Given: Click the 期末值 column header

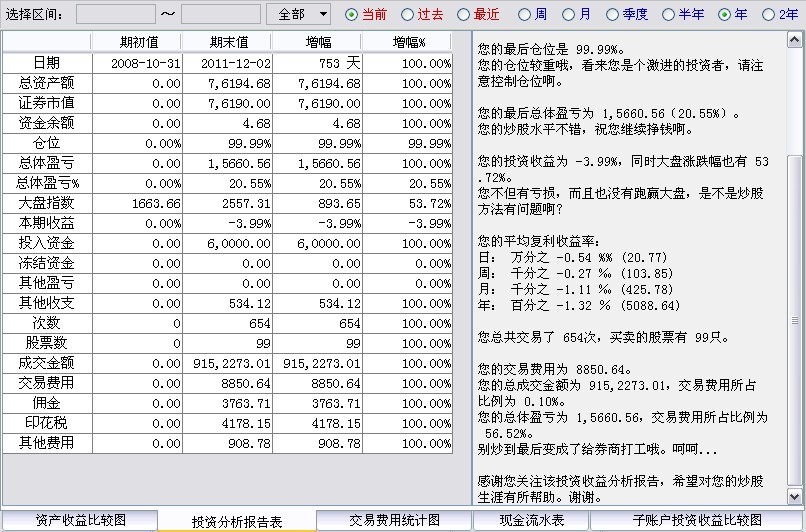Looking at the screenshot, I should 228,42.
